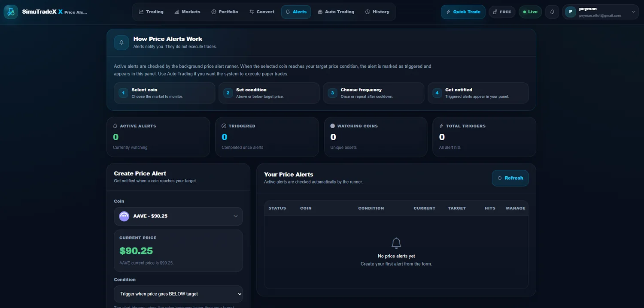Click the MANAGE column header

pos(516,208)
